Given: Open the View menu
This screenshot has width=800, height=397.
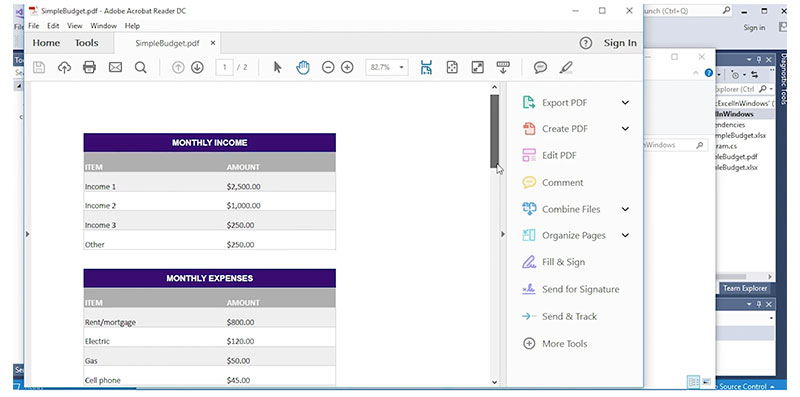Looking at the screenshot, I should pyautogui.click(x=74, y=26).
